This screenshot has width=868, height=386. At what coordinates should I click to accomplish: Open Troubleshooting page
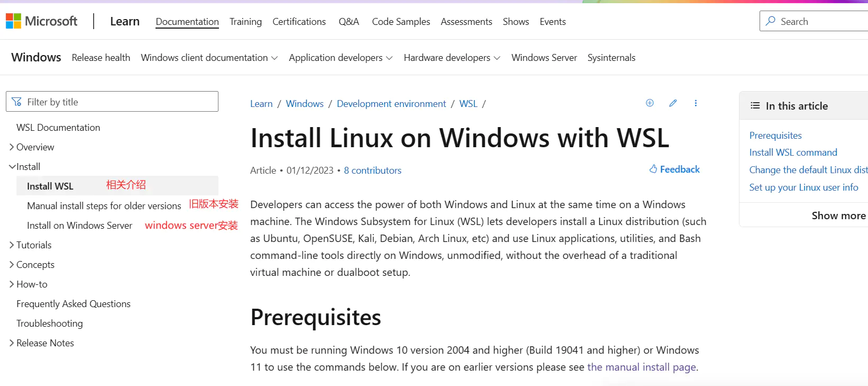[x=50, y=324]
